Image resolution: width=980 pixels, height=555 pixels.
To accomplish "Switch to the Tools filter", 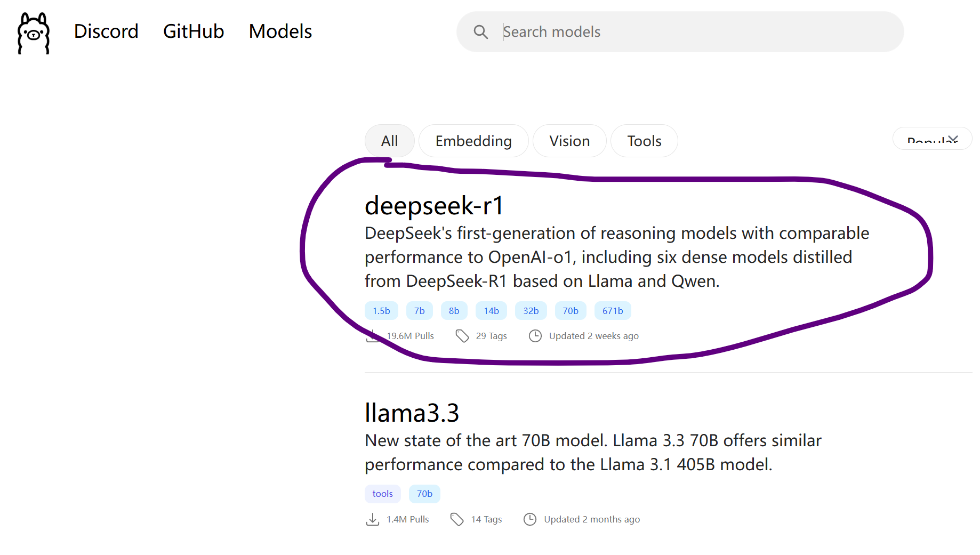I will (644, 141).
